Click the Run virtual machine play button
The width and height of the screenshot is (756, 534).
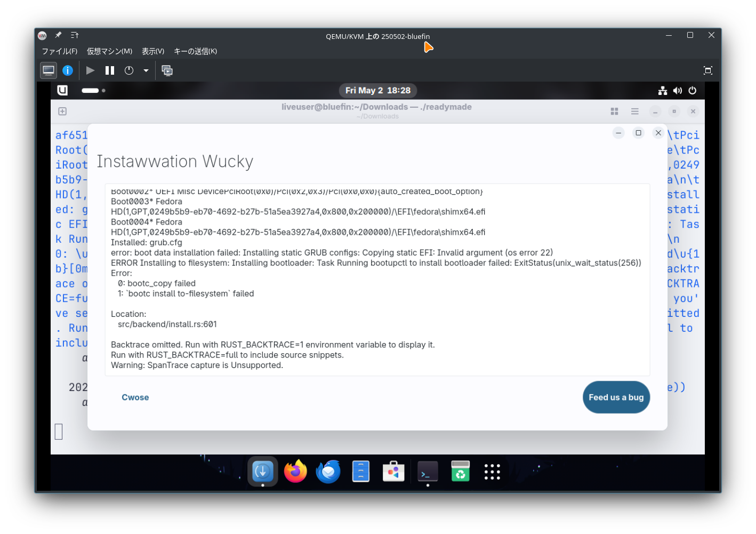(x=91, y=70)
